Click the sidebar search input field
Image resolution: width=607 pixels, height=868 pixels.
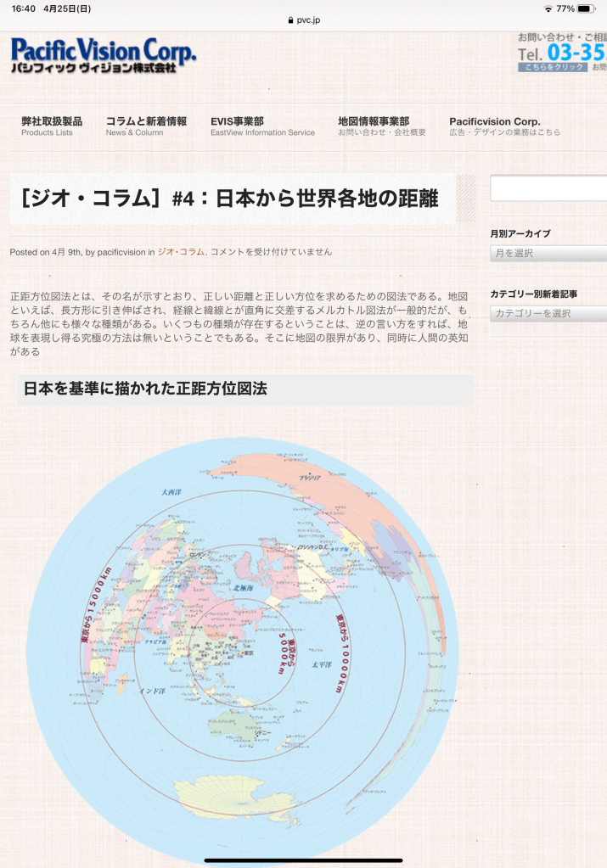(x=548, y=188)
